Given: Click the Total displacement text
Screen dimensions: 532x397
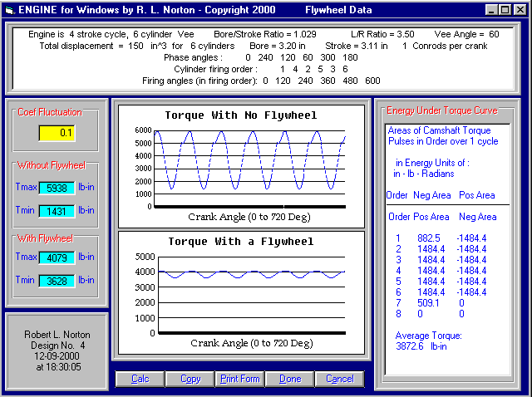Looking at the screenshot, I should click(137, 46).
